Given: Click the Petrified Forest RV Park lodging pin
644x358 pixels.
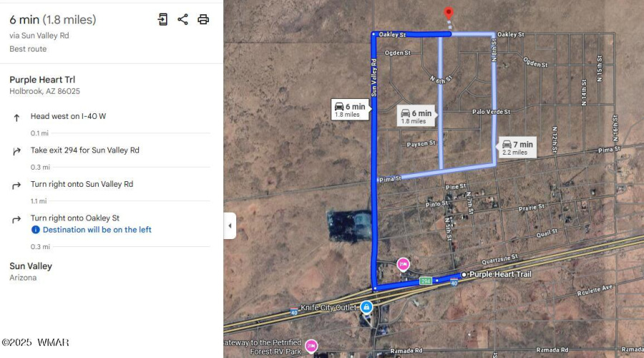Looking at the screenshot, I should (311, 346).
